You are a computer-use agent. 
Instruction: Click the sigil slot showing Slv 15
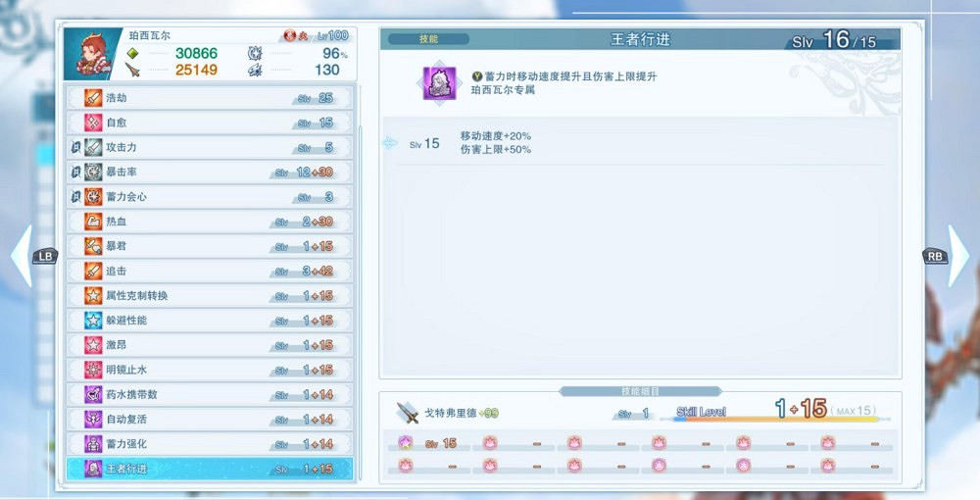tap(428, 444)
